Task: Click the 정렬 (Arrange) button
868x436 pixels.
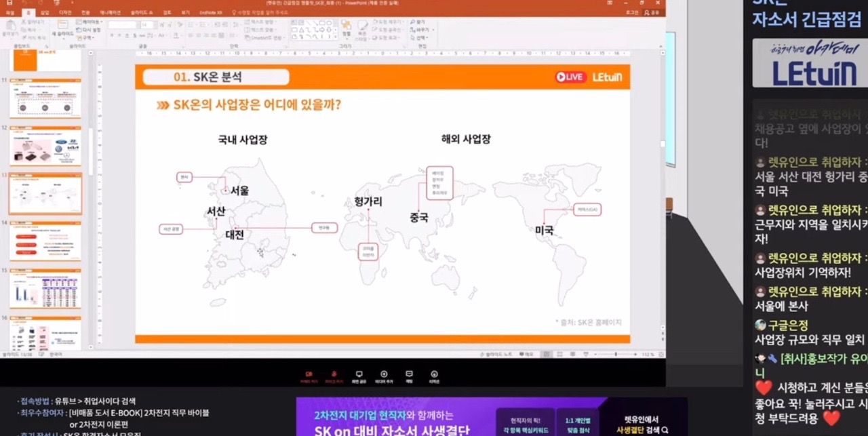Action: click(x=346, y=28)
